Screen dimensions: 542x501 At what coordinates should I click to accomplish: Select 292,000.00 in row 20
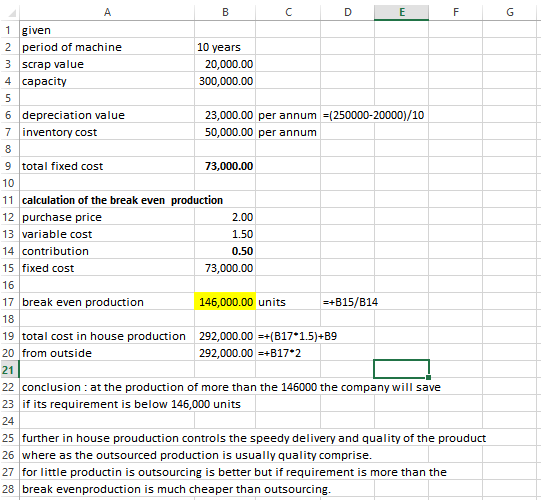click(225, 353)
